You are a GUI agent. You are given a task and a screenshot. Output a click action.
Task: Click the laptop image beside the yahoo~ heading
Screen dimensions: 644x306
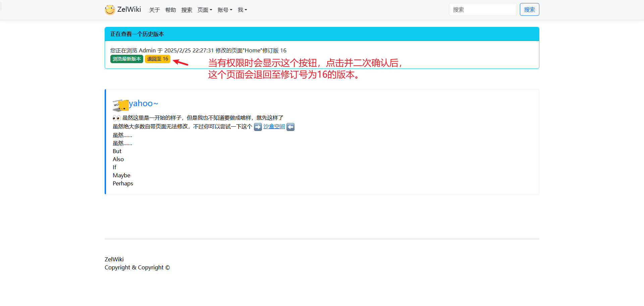click(120, 105)
